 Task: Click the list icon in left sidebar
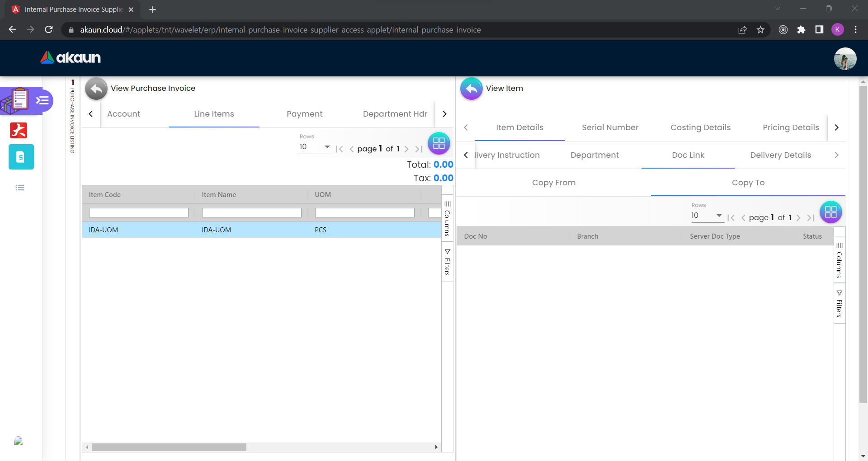pyautogui.click(x=20, y=188)
